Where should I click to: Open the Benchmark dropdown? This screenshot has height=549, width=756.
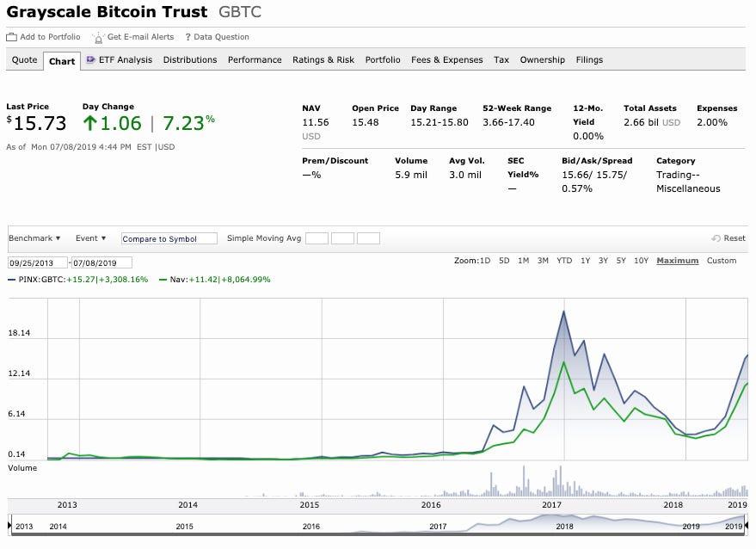click(34, 238)
